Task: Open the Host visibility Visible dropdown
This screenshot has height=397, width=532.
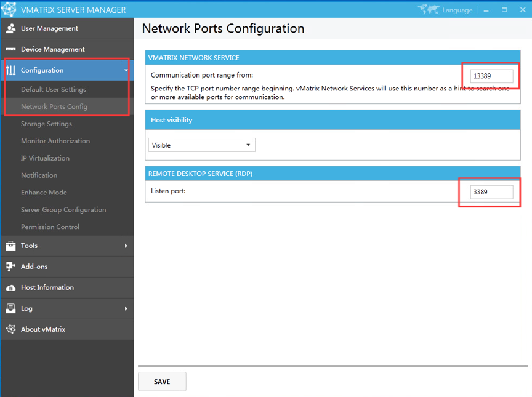Action: tap(201, 145)
